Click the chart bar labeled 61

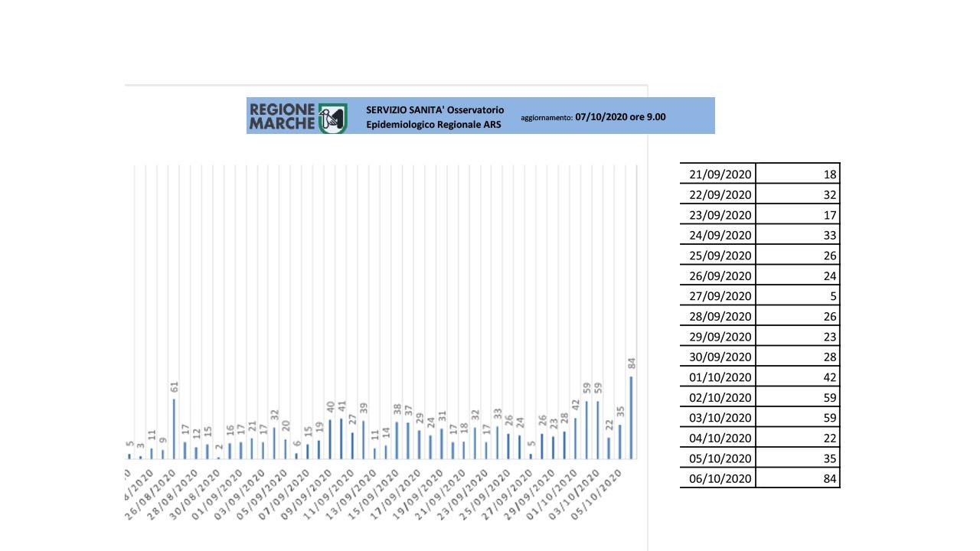[174, 429]
